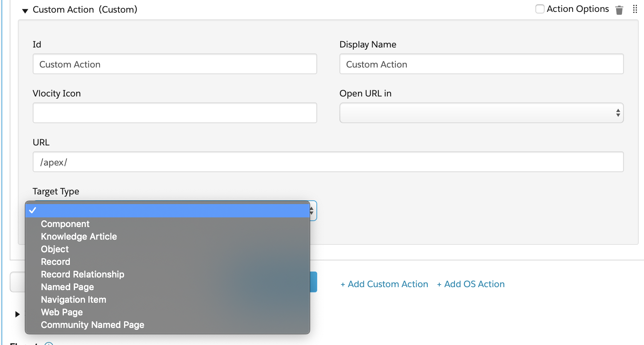Click the Add OS Action link
This screenshot has width=644, height=345.
(x=471, y=284)
